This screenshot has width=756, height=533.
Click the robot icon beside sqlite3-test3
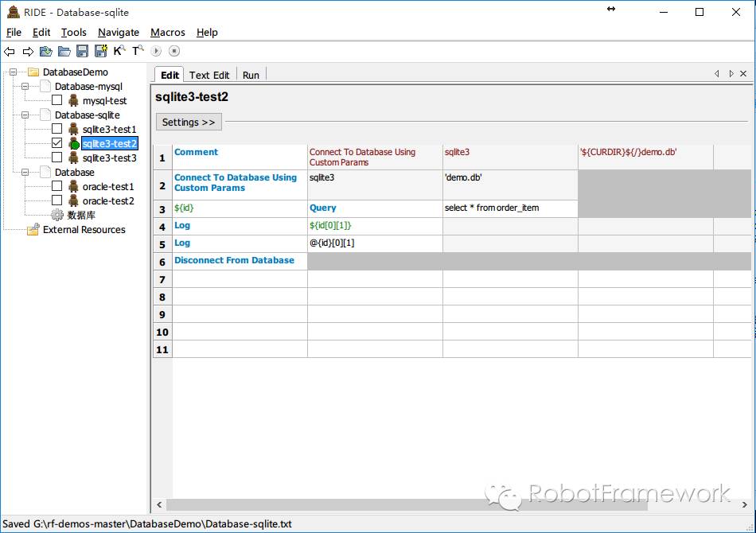click(73, 158)
